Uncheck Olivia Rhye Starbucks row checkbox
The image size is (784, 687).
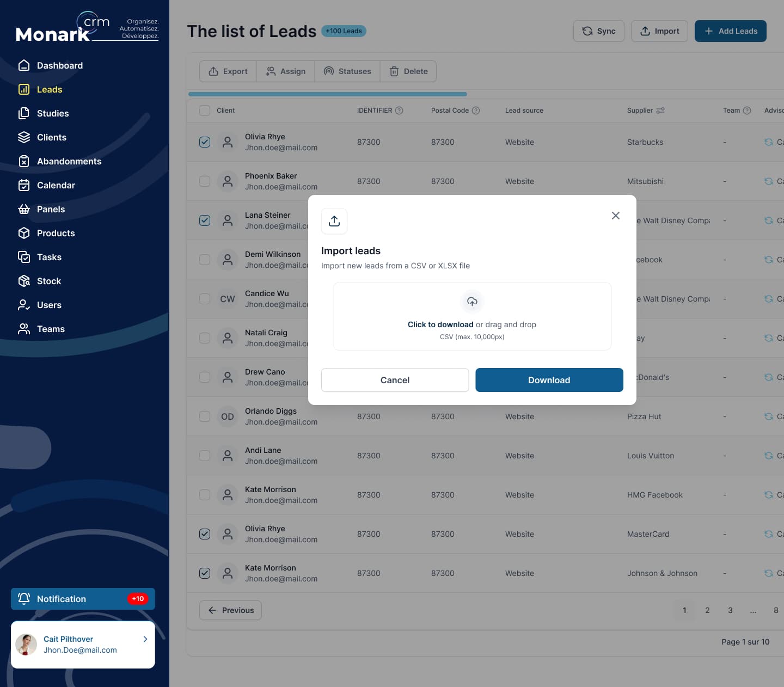[205, 142]
